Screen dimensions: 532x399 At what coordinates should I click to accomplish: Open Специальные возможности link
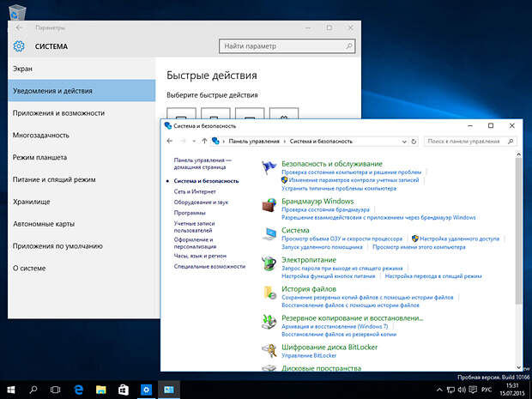click(x=209, y=266)
